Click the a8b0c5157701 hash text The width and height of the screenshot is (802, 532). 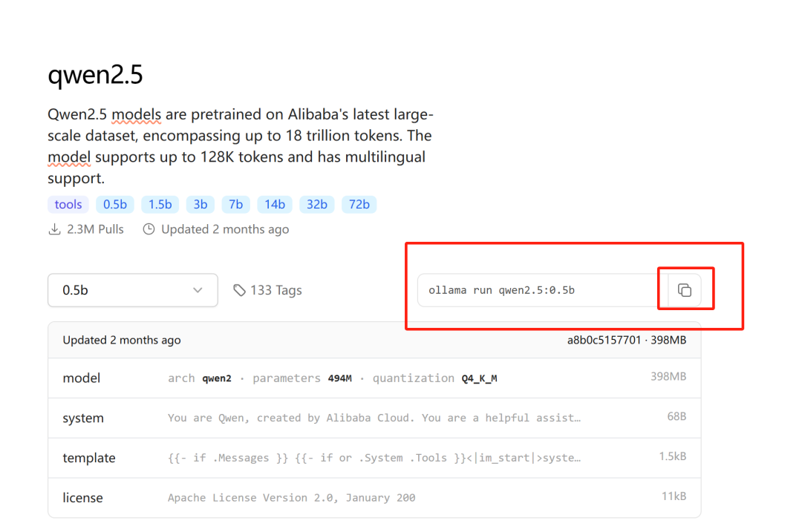tap(604, 340)
